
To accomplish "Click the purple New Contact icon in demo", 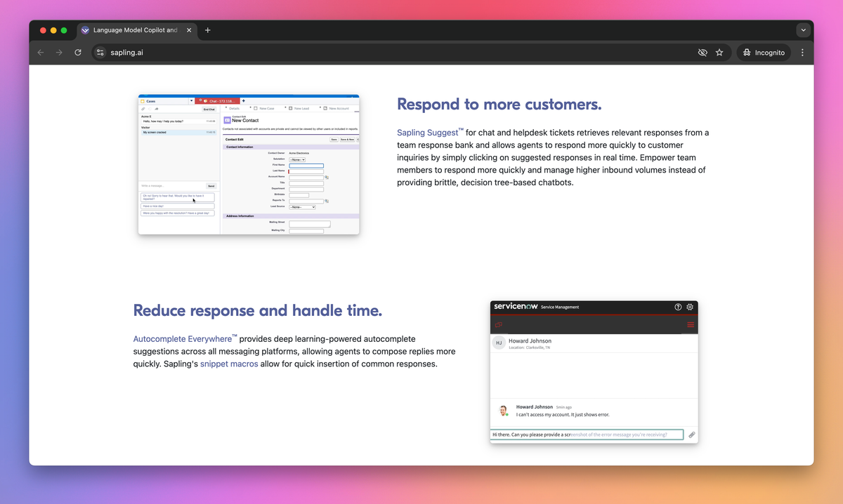I will 228,120.
